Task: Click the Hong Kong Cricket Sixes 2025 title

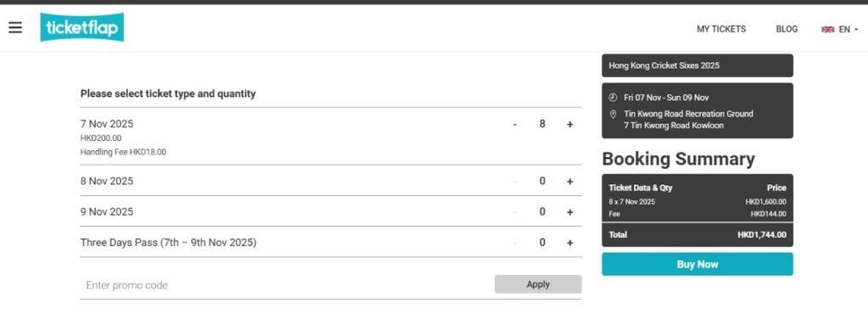Action: (x=664, y=65)
